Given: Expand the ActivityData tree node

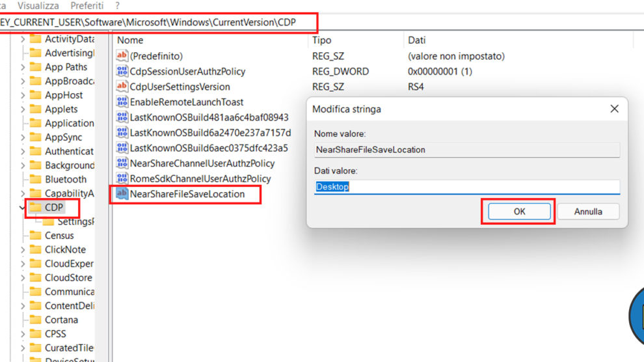Looking at the screenshot, I should [23, 39].
